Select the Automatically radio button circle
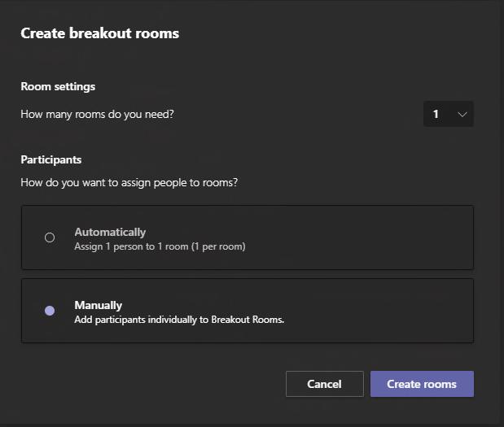The width and height of the screenshot is (504, 427). tap(50, 237)
